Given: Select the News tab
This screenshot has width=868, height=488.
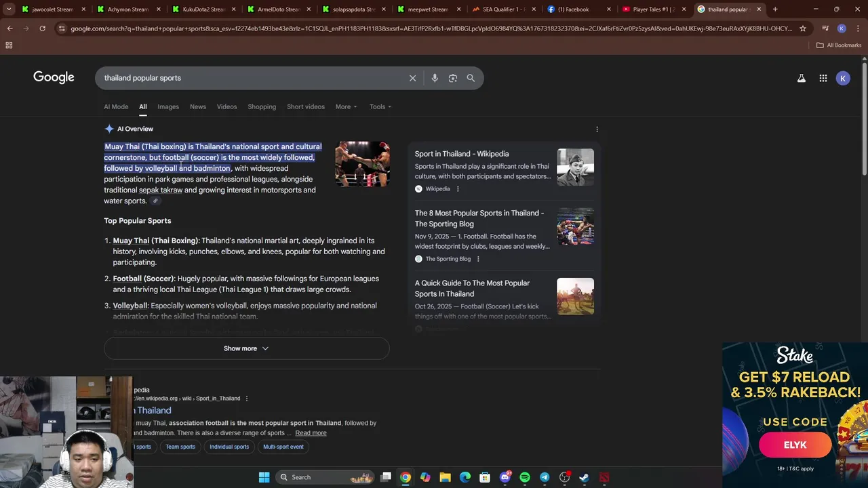Looking at the screenshot, I should pyautogui.click(x=198, y=107).
